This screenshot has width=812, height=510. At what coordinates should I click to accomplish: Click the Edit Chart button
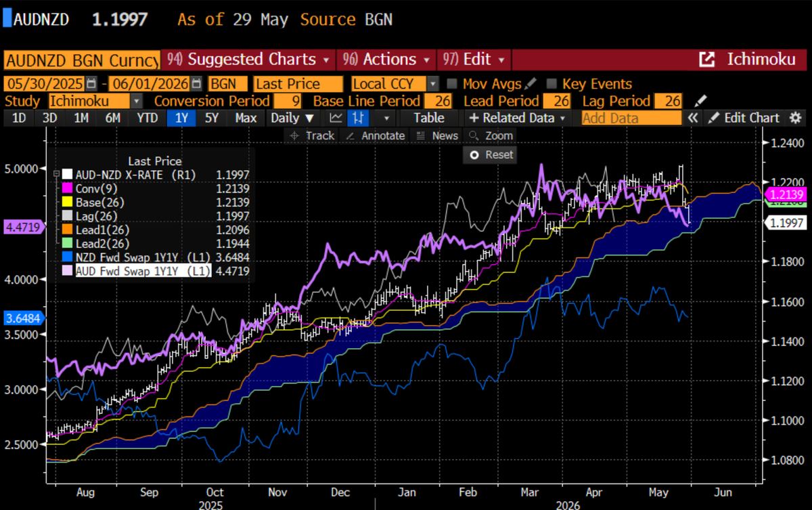[745, 118]
